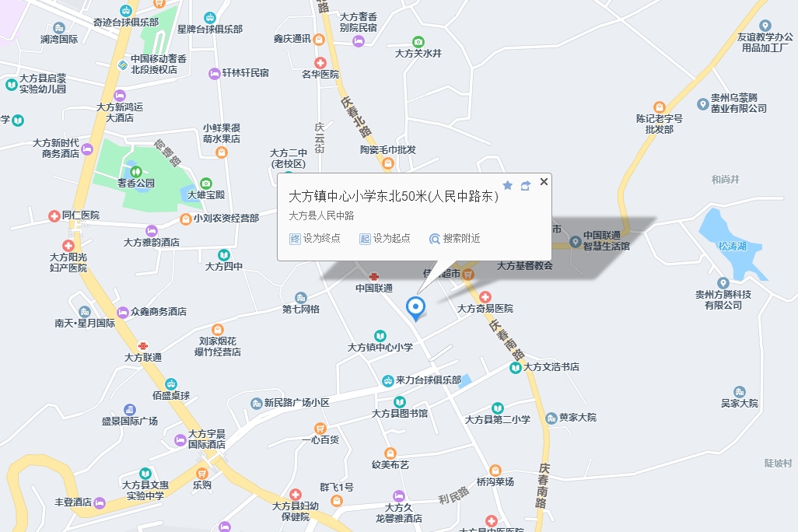Open the 南天·星月国际 building icon
Viewport: 798px width, 532px height.
(x=85, y=312)
